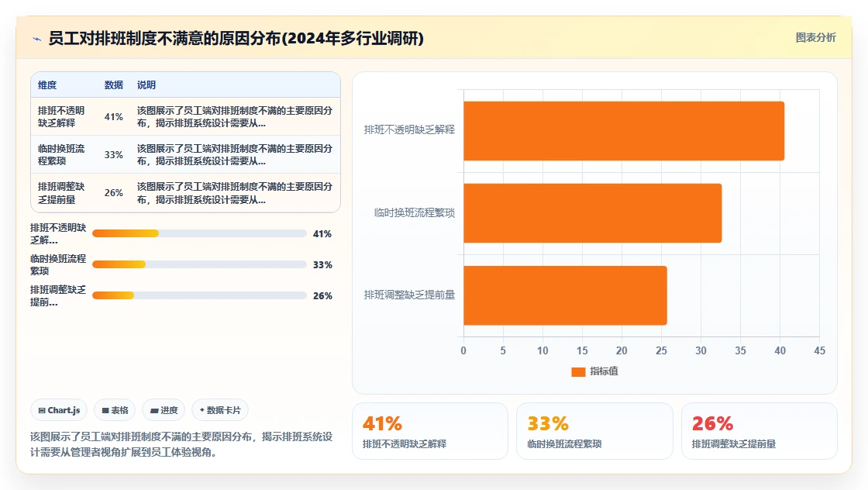The height and width of the screenshot is (490, 868).
Task: Click the 33% table cell
Action: (x=113, y=155)
